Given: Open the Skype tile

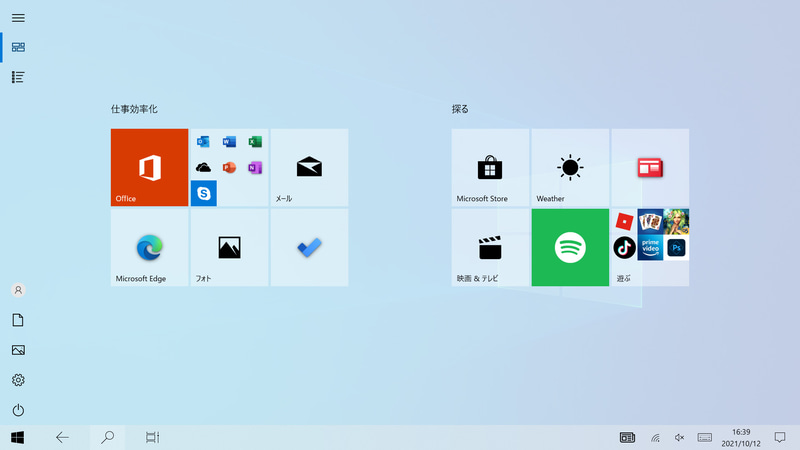Looking at the screenshot, I should [204, 193].
